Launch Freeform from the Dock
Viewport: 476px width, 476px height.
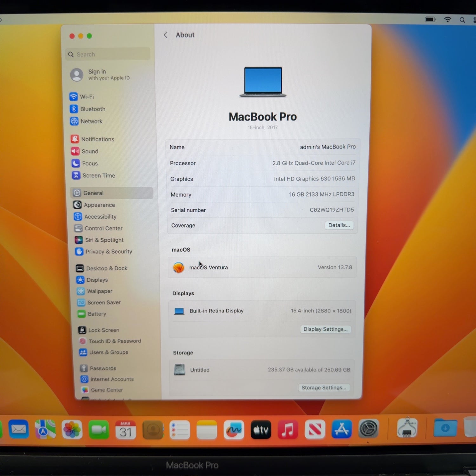coord(234,430)
